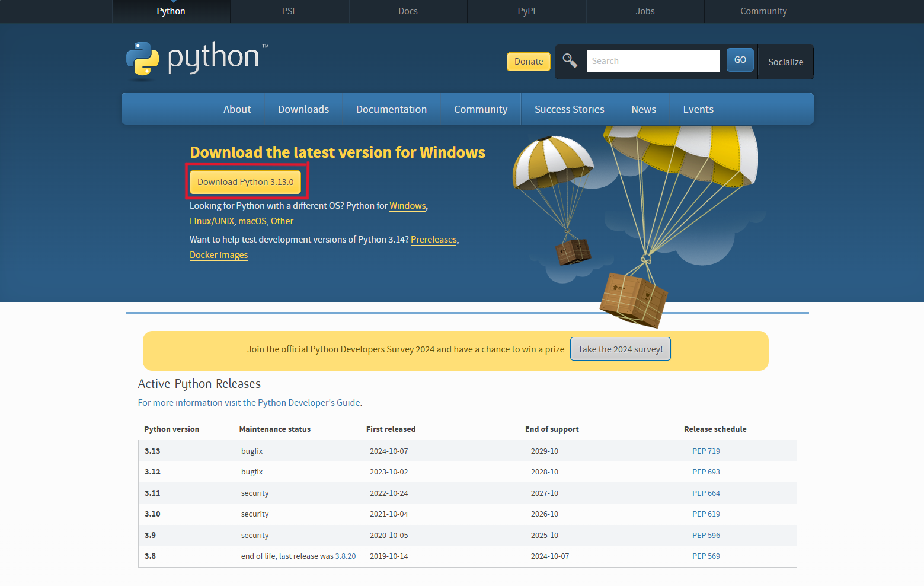Open the Docker images link
Image resolution: width=924 pixels, height=586 pixels.
219,255
